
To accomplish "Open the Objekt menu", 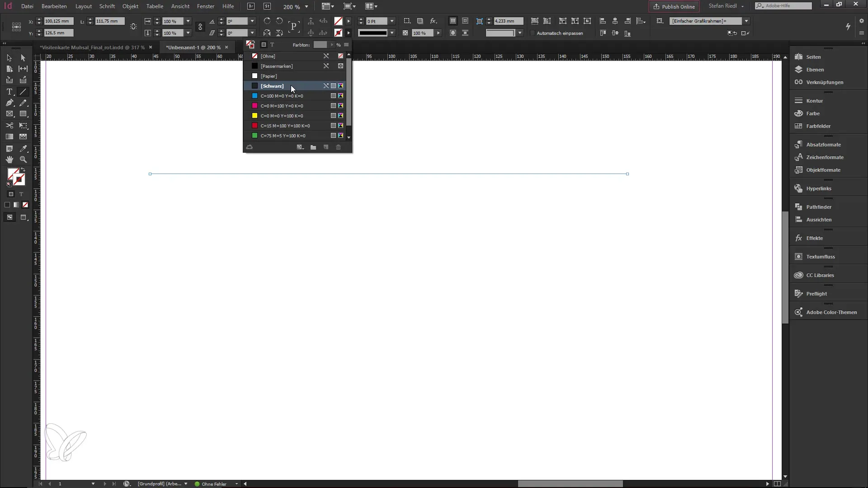I will 130,6.
